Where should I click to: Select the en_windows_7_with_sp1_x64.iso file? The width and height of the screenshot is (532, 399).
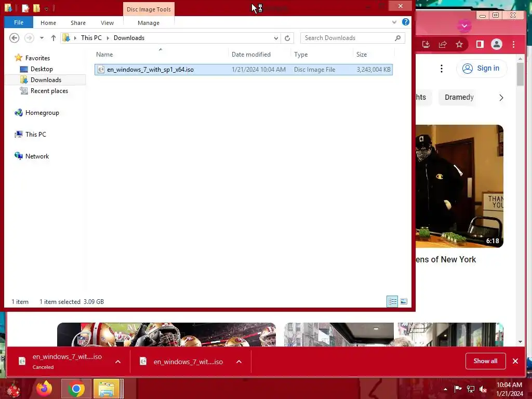244,70
